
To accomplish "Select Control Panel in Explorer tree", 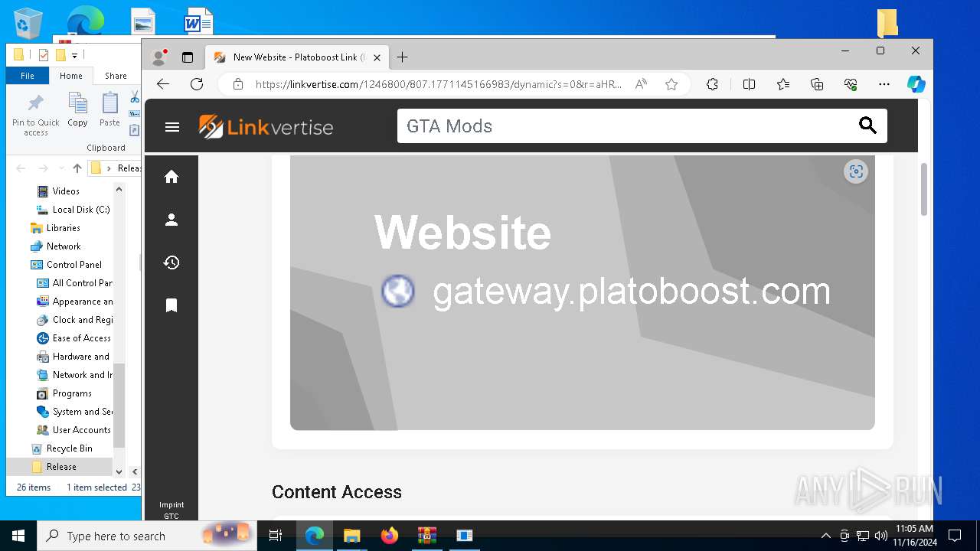I will tap(73, 265).
